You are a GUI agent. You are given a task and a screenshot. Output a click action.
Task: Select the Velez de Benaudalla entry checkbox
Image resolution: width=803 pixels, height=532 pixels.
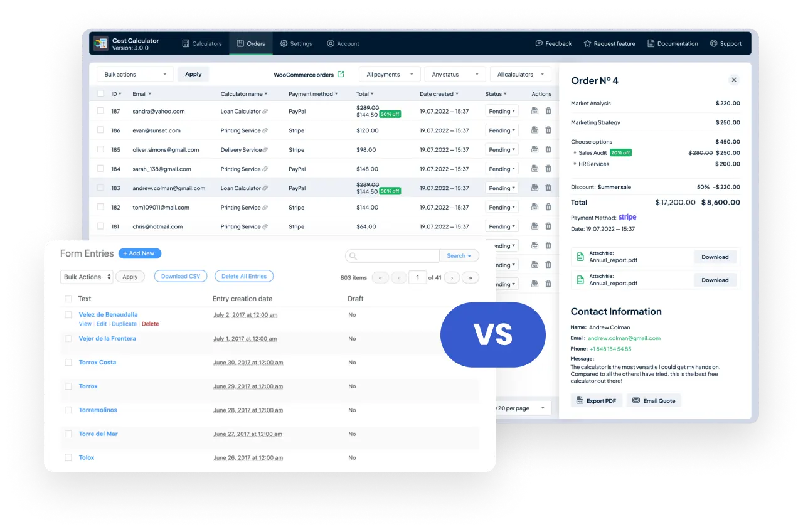pyautogui.click(x=68, y=315)
